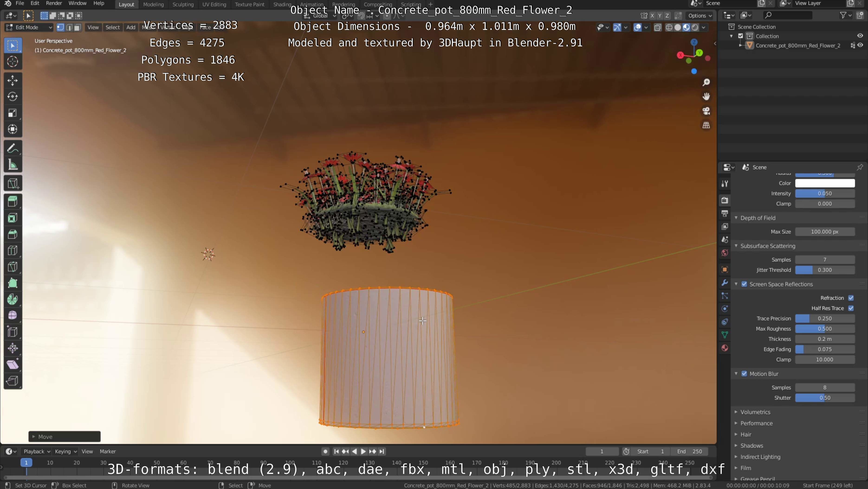The width and height of the screenshot is (868, 489).
Task: Expand the Hair panel
Action: point(745,435)
